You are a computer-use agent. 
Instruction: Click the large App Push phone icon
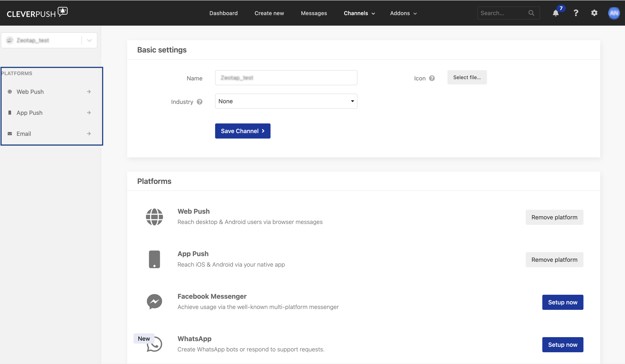(154, 259)
